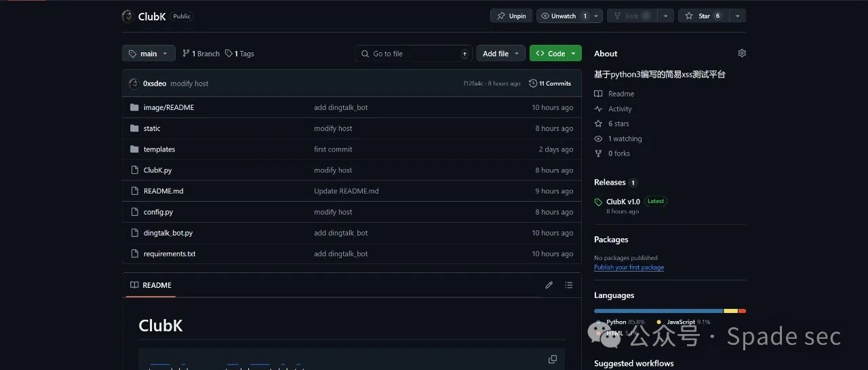
Task: Open the ClubK.py file
Action: 157,170
